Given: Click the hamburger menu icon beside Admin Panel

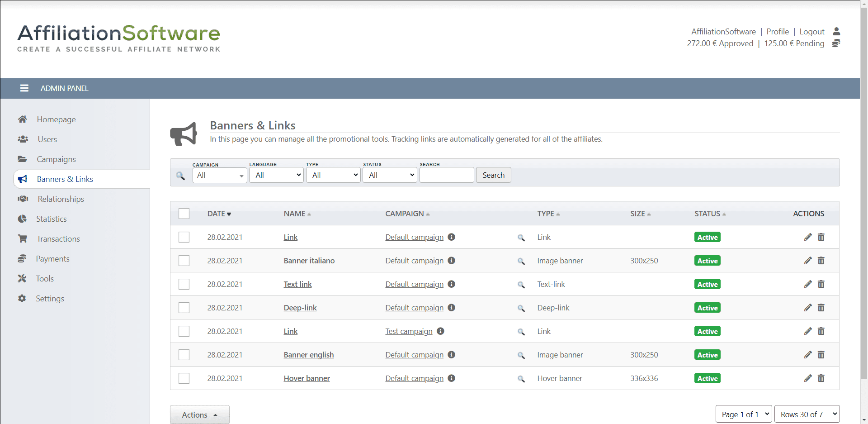Looking at the screenshot, I should pos(24,88).
